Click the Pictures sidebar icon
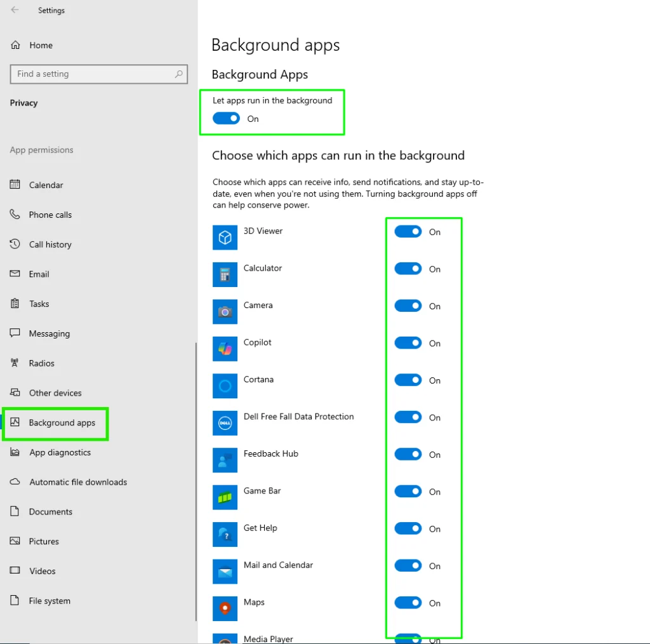Image resolution: width=650 pixels, height=644 pixels. click(x=15, y=540)
